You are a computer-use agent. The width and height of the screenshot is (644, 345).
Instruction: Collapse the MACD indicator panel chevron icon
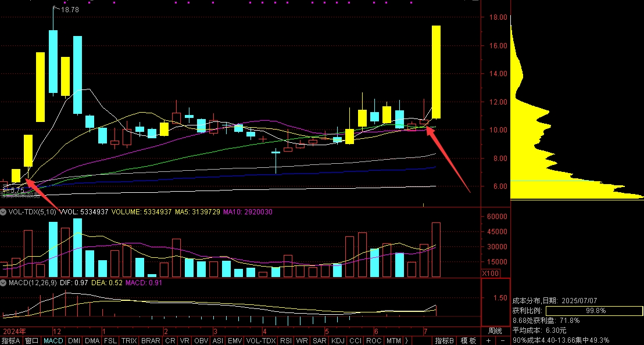pos(3,283)
